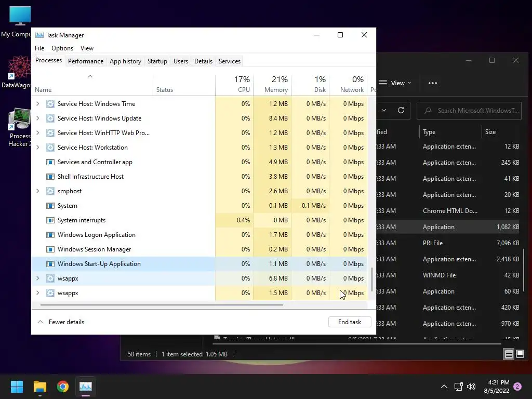The height and width of the screenshot is (399, 532).
Task: Expand the Service Host: Windows Update group
Action: click(37, 118)
